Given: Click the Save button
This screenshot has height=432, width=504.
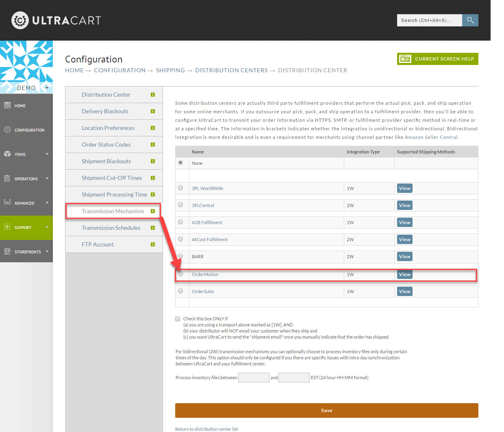Looking at the screenshot, I should click(326, 410).
